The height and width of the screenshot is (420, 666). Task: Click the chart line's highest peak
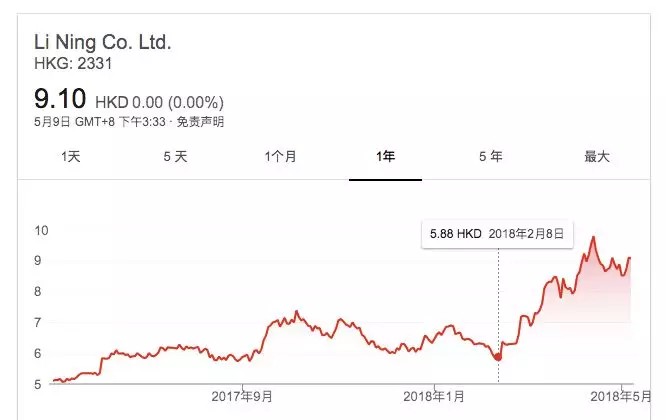594,238
